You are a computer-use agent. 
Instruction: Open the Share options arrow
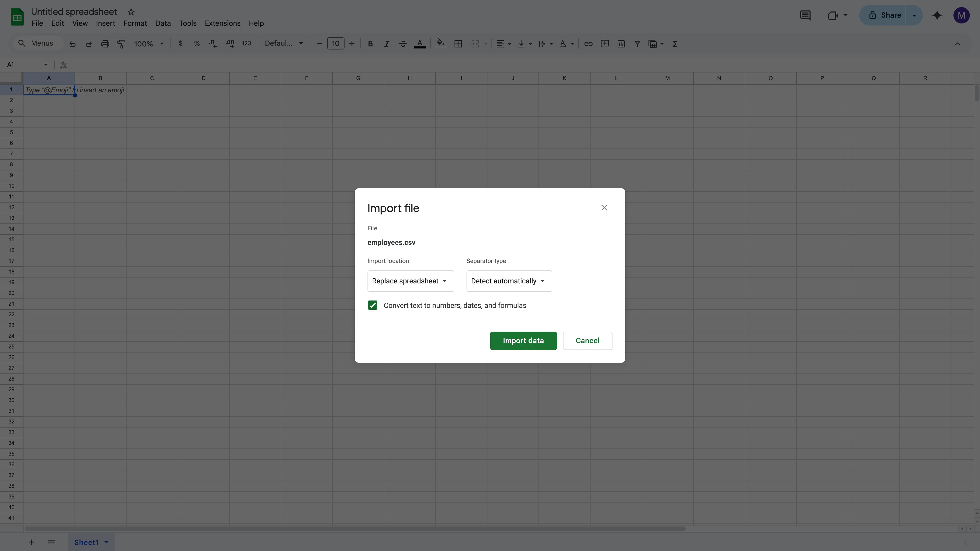click(914, 15)
